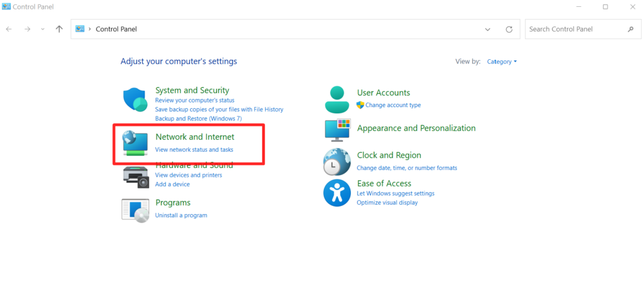Open the Hardware and Sound printer icon
This screenshot has height=289, width=644.
(x=136, y=178)
